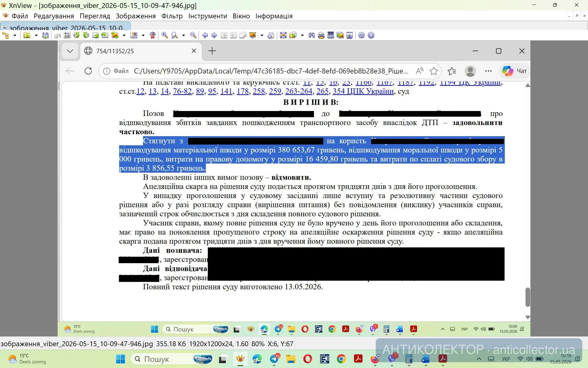Open the Фільтр menu
This screenshot has width=588, height=368.
click(172, 16)
